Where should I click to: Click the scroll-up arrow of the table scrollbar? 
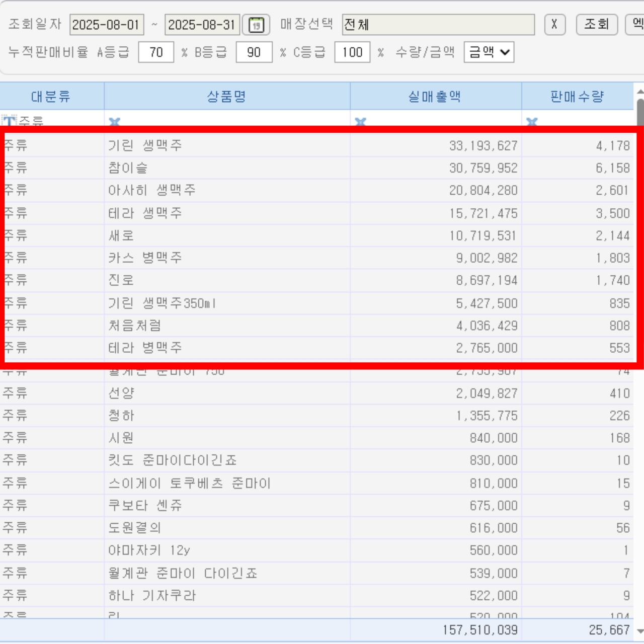coord(640,92)
